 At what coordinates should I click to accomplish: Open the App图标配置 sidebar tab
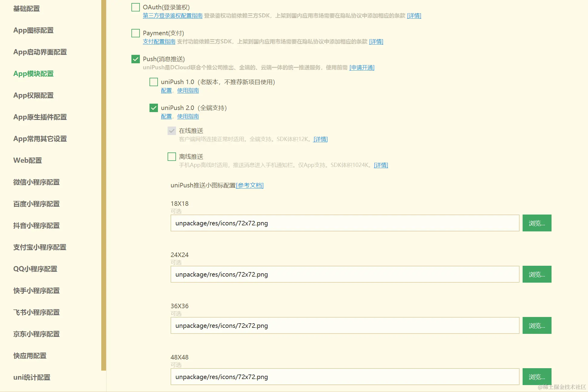coord(33,30)
